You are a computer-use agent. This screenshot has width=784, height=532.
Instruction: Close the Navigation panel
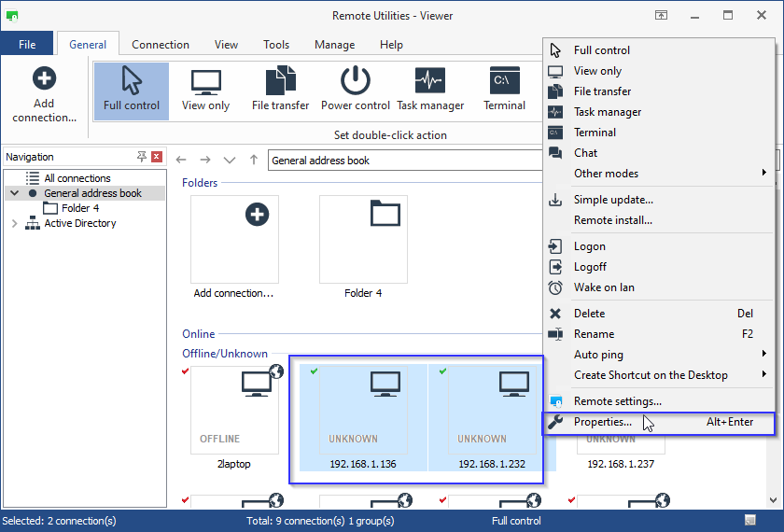pyautogui.click(x=157, y=157)
